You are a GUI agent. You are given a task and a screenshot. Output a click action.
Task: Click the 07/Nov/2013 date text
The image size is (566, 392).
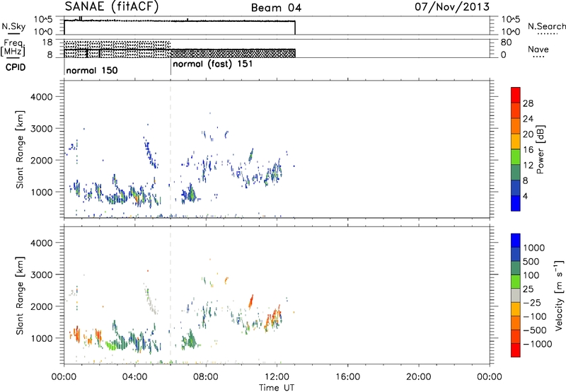pos(452,7)
